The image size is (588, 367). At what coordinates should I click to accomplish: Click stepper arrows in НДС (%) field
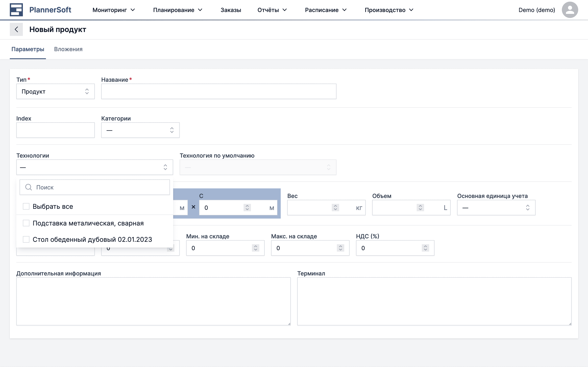[425, 248]
